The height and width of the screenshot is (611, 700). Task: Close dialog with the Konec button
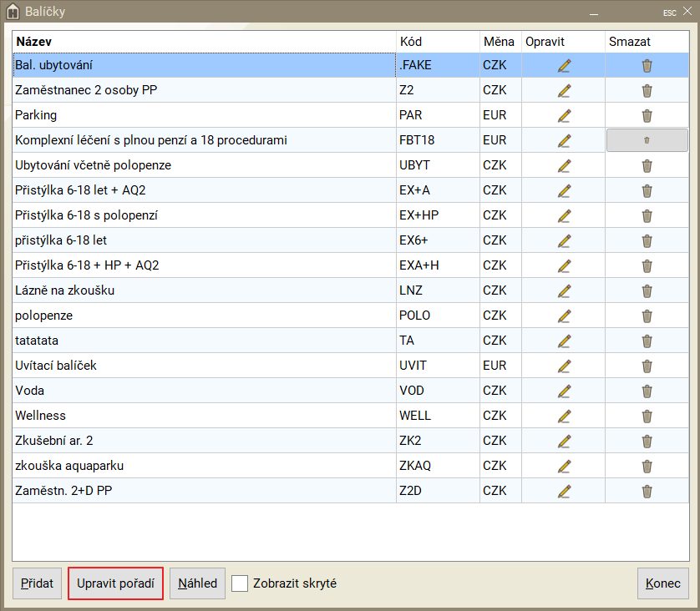662,583
